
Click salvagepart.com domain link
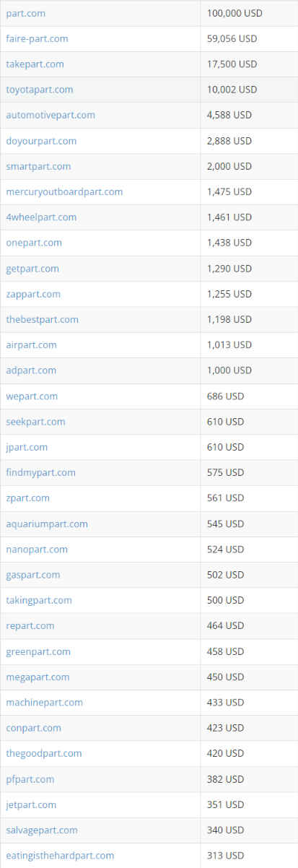pyautogui.click(x=42, y=830)
